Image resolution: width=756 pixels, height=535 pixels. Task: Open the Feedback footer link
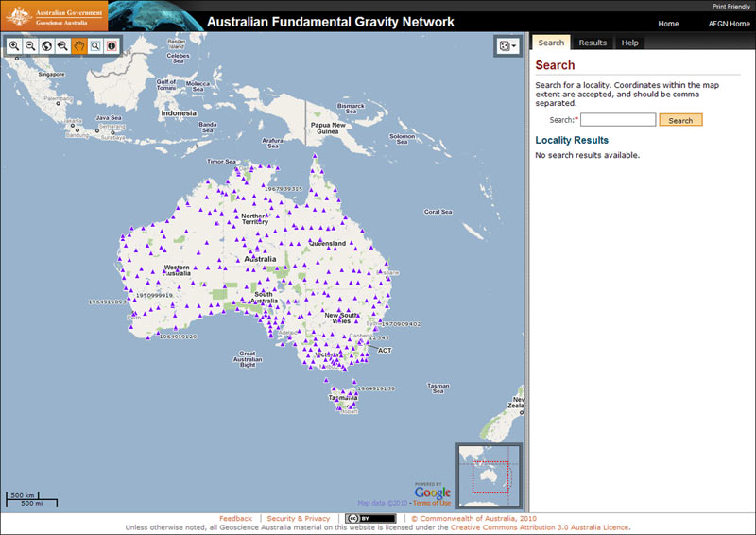pyautogui.click(x=235, y=518)
